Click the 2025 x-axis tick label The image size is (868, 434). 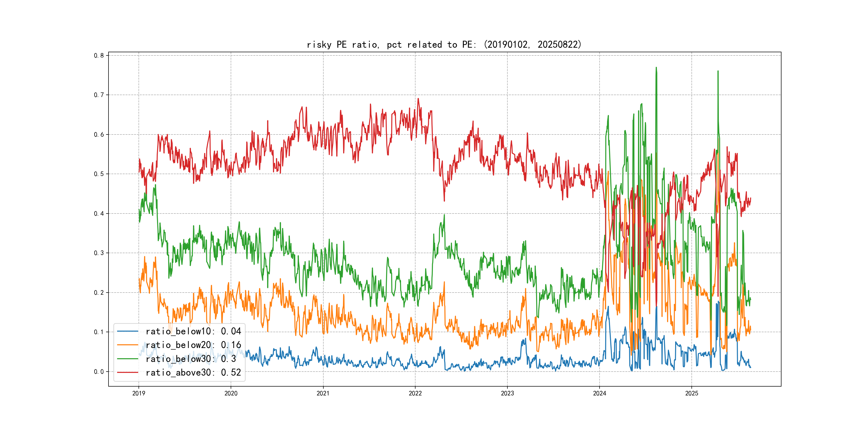(x=691, y=393)
